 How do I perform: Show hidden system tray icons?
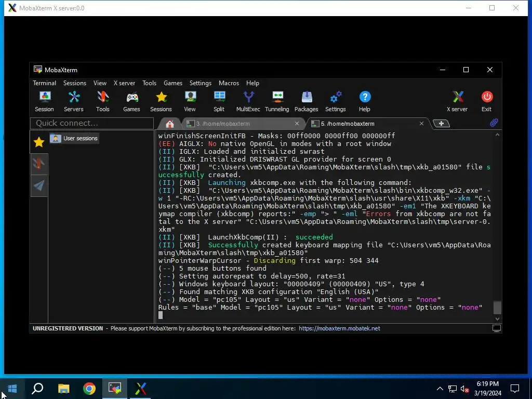pyautogui.click(x=440, y=389)
